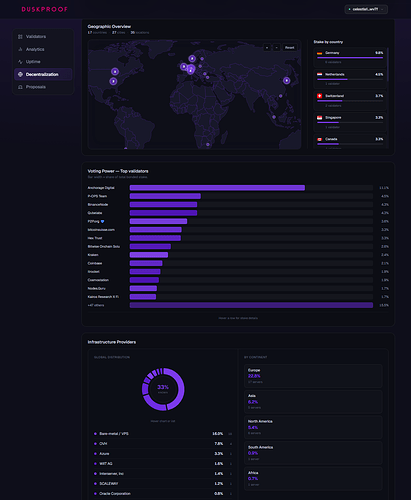This screenshot has height=500, width=411.
Task: Click the Anchorage Digital voting power bar
Action: [217, 188]
